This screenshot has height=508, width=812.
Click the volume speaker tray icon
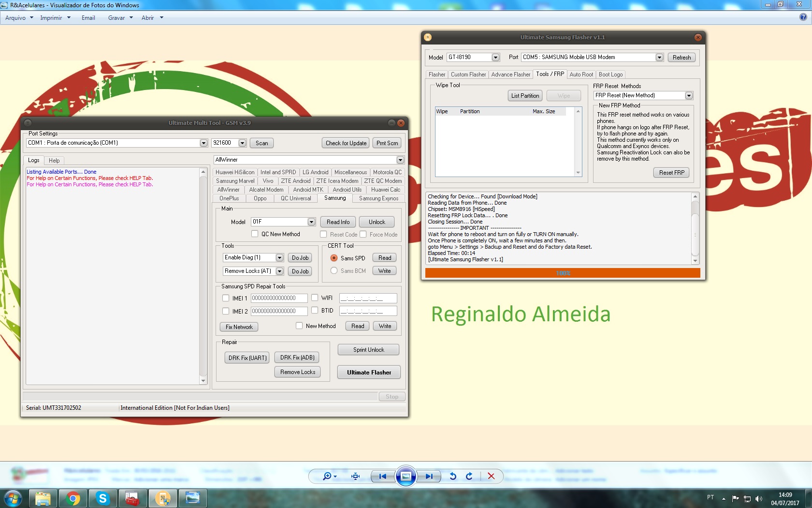pyautogui.click(x=759, y=499)
